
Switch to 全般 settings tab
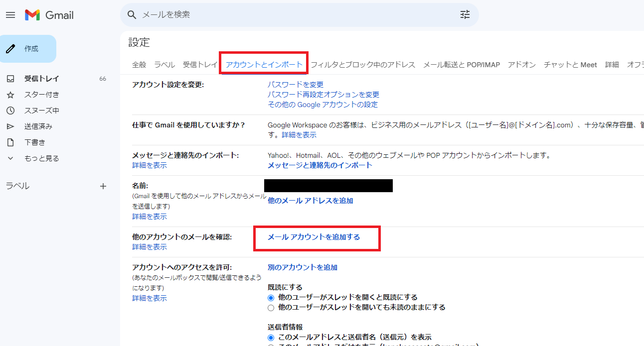(x=139, y=65)
